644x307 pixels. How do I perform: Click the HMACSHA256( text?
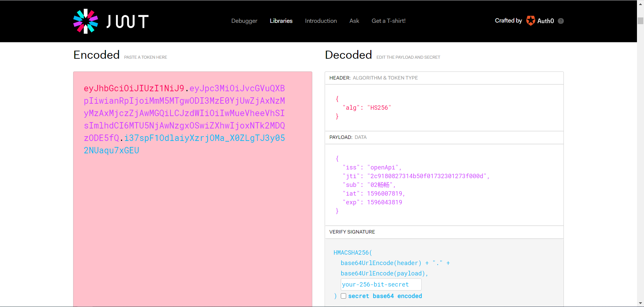click(x=353, y=253)
